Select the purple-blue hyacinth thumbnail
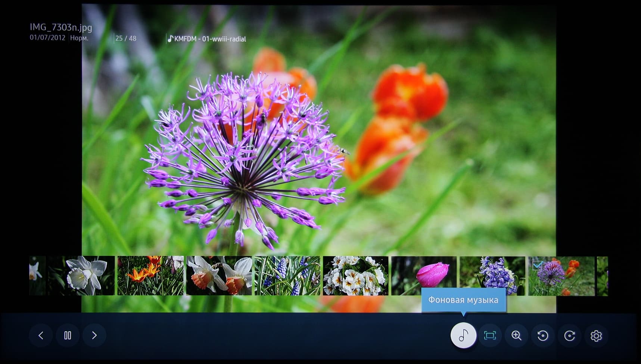This screenshot has width=641, height=364. tap(492, 276)
